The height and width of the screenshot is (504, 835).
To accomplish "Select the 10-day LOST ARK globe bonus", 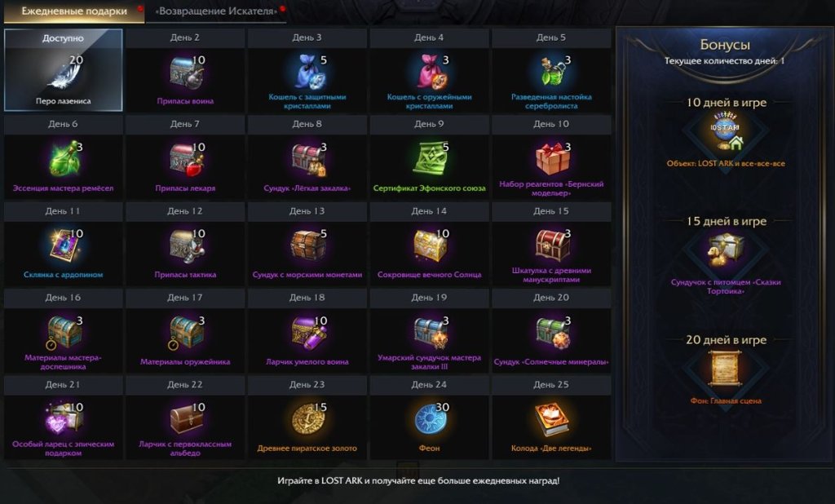I will [x=725, y=131].
